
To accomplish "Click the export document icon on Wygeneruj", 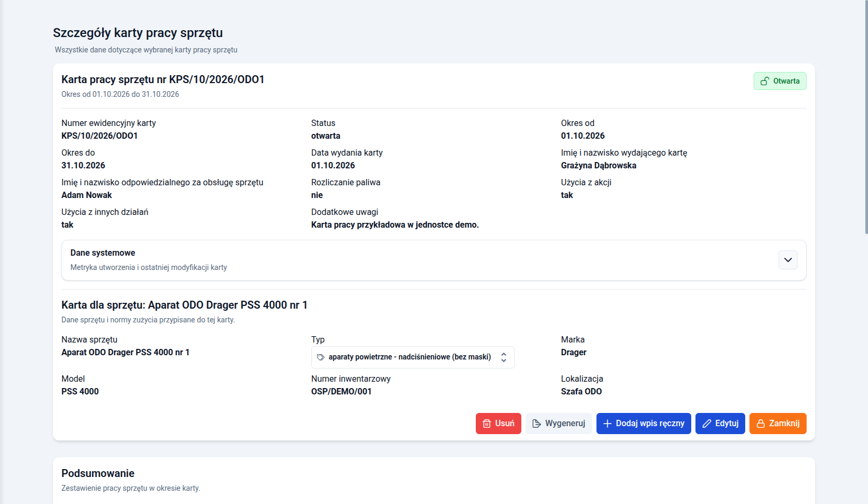I will pos(537,424).
